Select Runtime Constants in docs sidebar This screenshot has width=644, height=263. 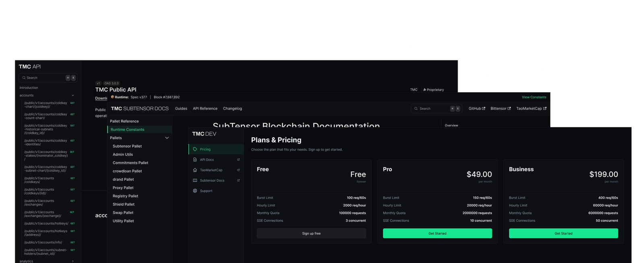pyautogui.click(x=140, y=129)
